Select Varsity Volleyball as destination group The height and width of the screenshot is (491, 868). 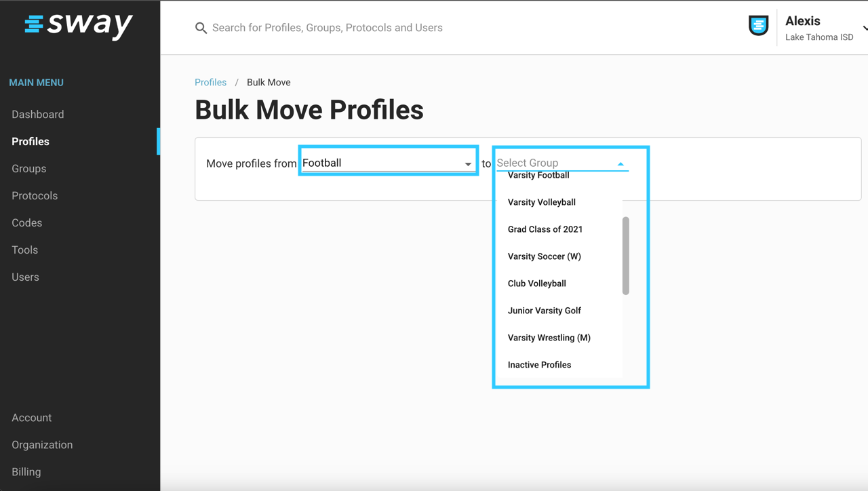[x=542, y=202]
